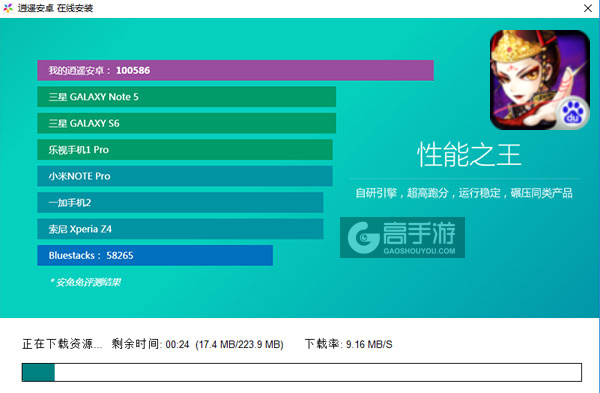Close the 逍遥安卓 installer window
Image resolution: width=600 pixels, height=393 pixels.
click(588, 8)
